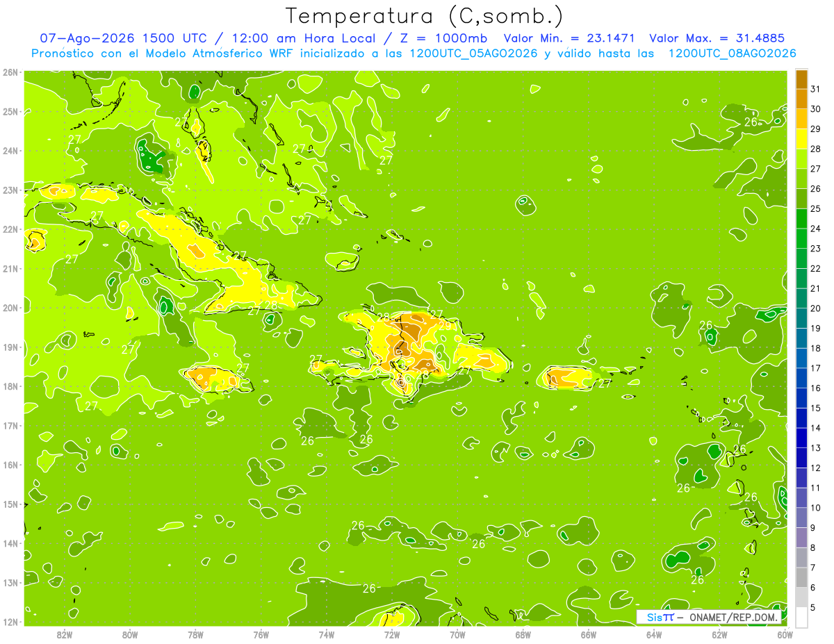Click the '18N' latitude axis label
The height and width of the screenshot is (644, 834).
10,386
